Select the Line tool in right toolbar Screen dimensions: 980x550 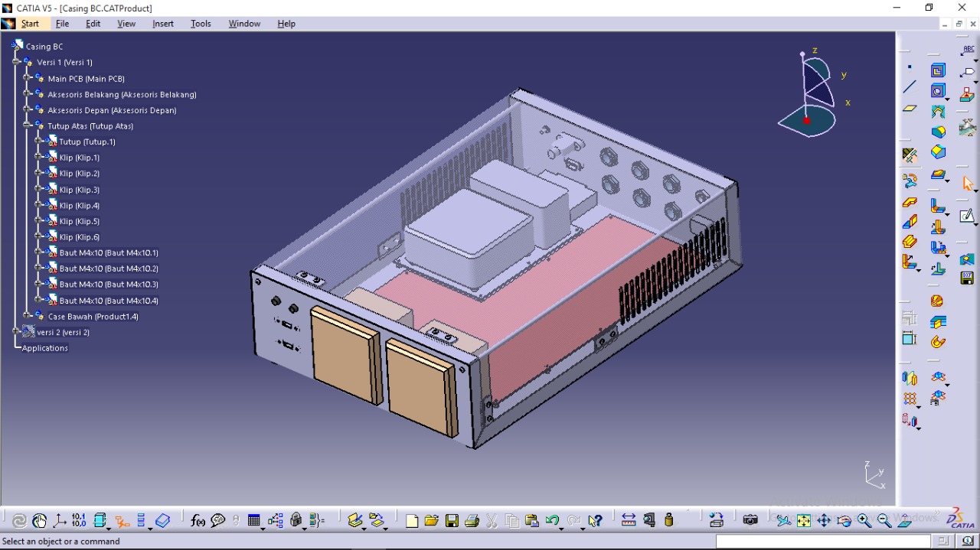910,88
